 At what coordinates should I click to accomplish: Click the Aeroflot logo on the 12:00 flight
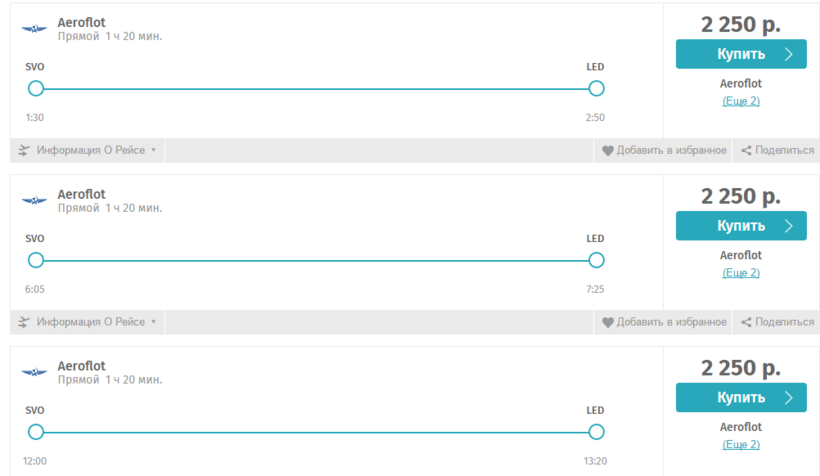click(34, 373)
